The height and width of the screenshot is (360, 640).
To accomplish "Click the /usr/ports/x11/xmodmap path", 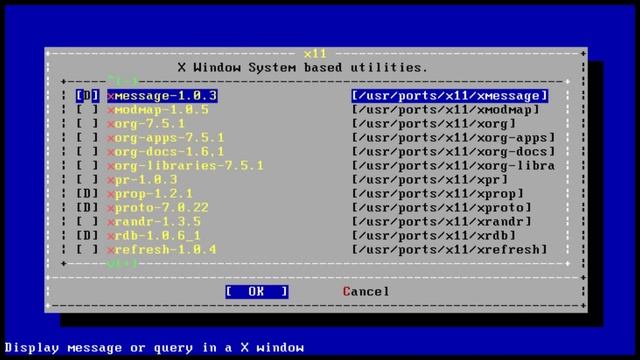I will coord(445,110).
